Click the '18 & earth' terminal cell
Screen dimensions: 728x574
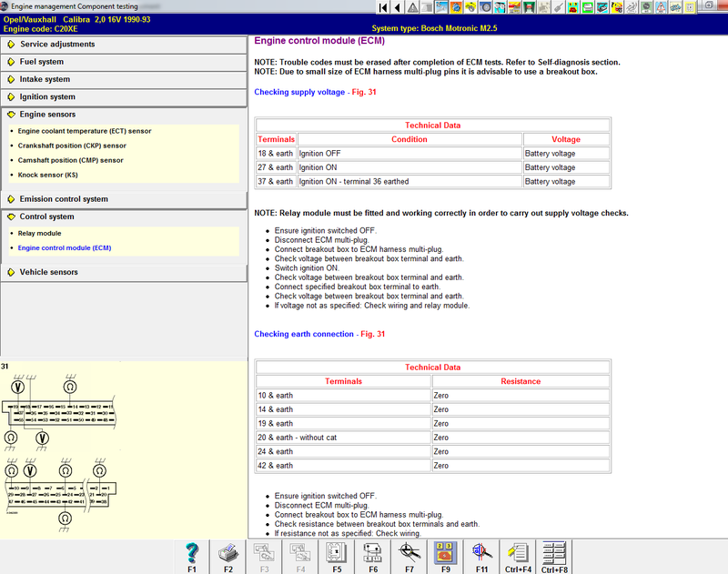[277, 154]
